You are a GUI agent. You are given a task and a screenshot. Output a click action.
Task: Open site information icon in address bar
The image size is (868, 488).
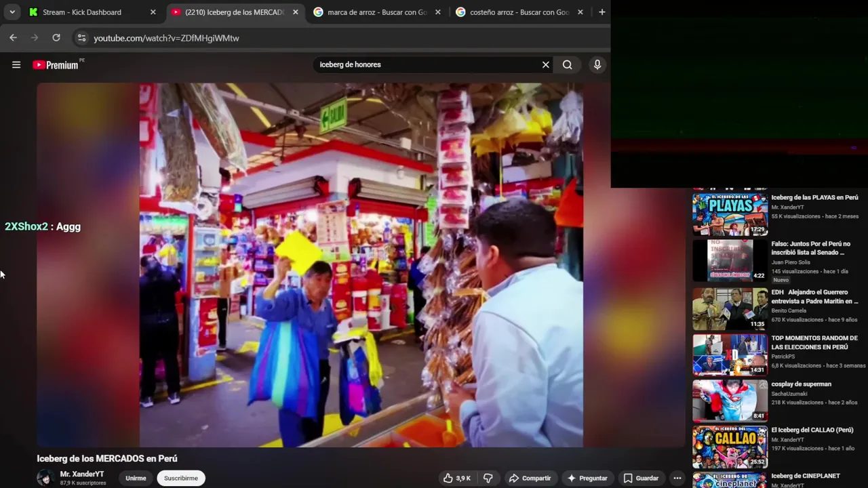81,38
